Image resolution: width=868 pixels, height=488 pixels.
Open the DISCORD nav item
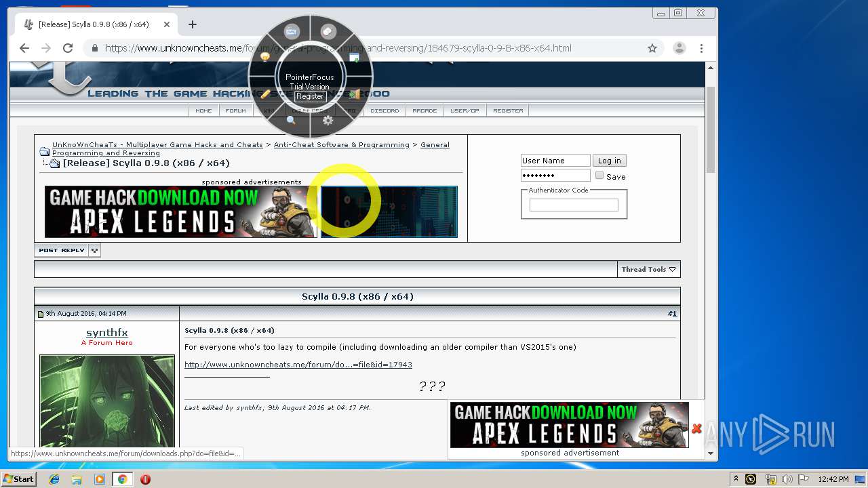click(385, 110)
